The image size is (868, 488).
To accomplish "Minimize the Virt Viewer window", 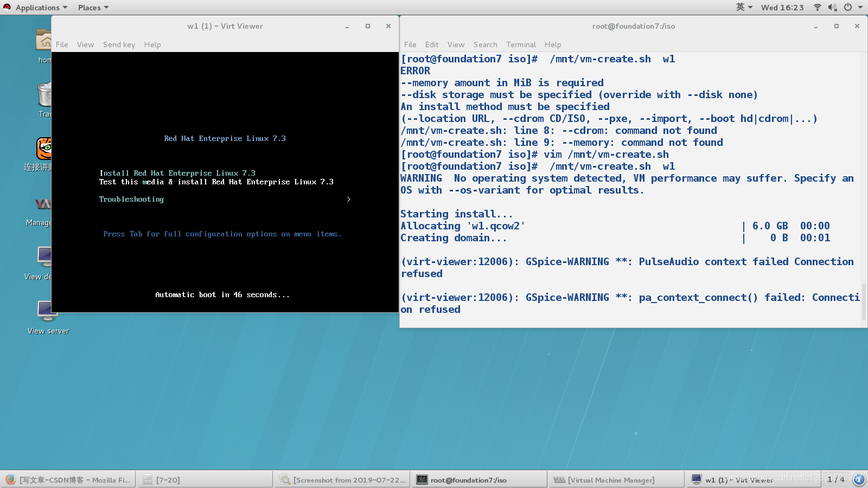I will pos(347,26).
